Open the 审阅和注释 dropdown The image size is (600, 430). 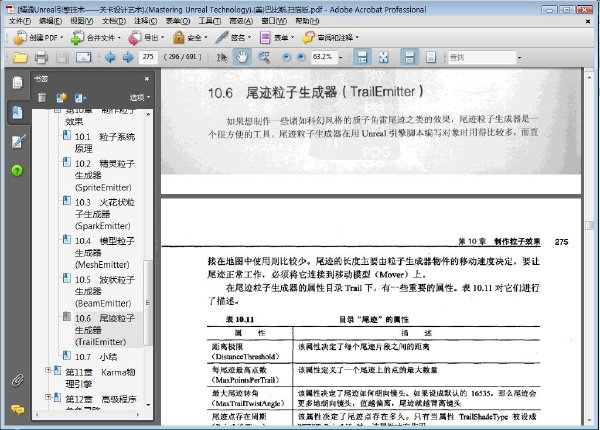331,37
